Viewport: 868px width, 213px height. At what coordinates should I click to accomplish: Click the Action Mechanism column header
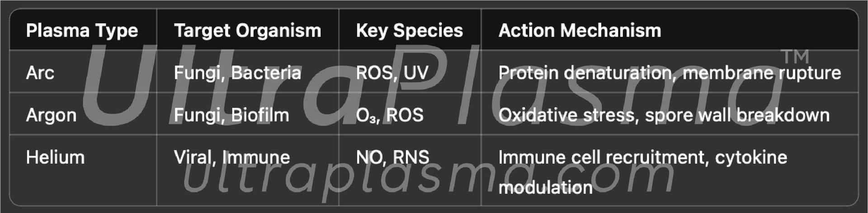(580, 31)
